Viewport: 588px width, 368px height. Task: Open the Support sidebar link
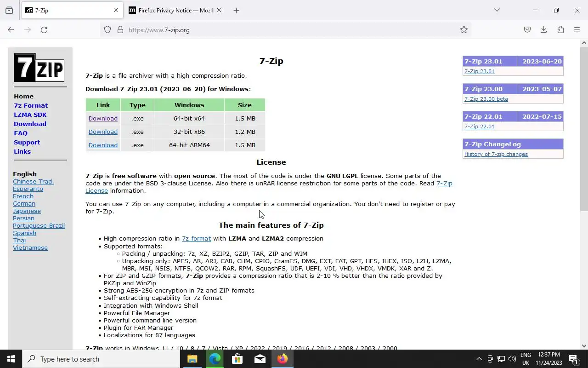27,142
